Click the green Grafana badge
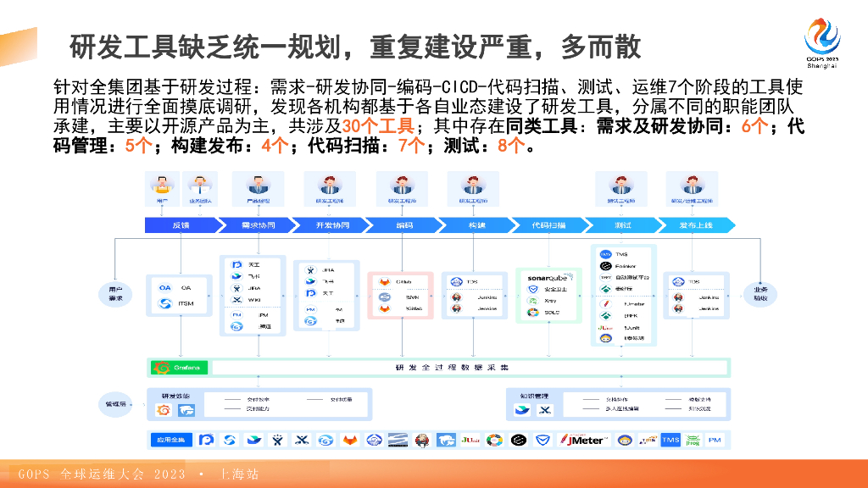The width and height of the screenshot is (868, 488). tap(180, 368)
